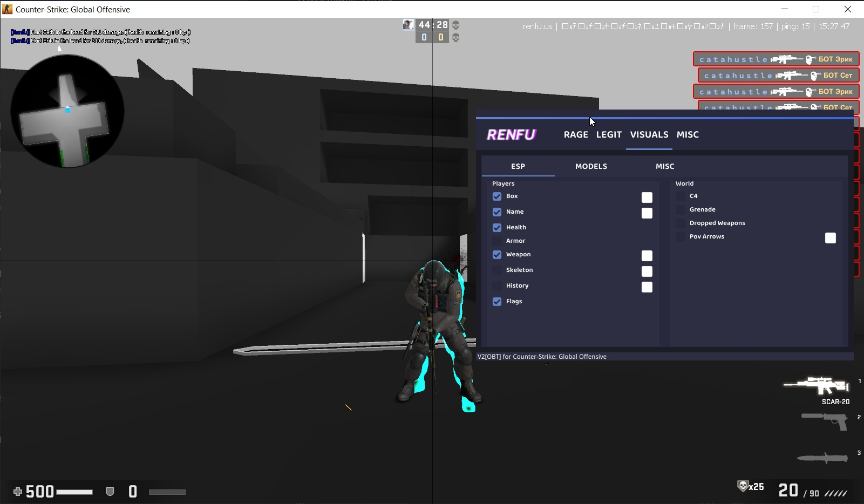
Task: Click the round timer 44:28
Action: pyautogui.click(x=433, y=25)
